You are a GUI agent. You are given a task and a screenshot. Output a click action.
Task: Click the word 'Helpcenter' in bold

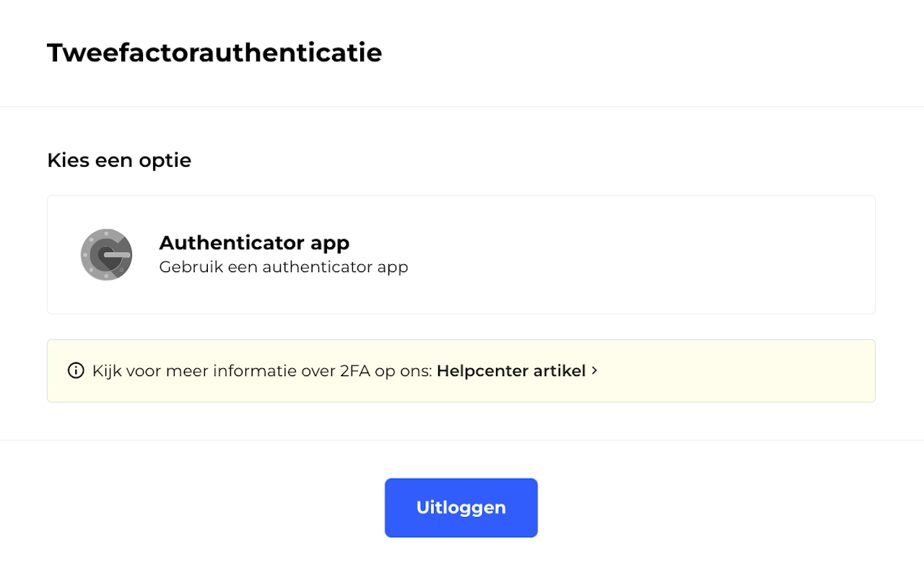tap(482, 371)
